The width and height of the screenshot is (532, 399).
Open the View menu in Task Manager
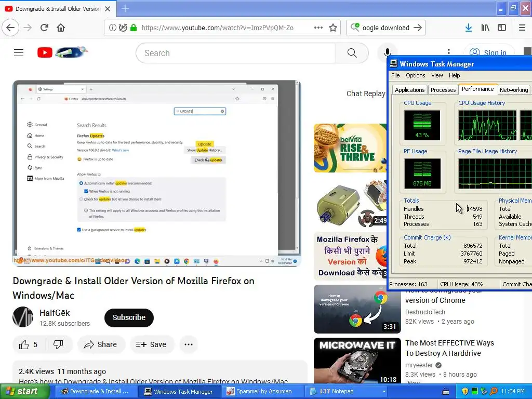pyautogui.click(x=436, y=75)
